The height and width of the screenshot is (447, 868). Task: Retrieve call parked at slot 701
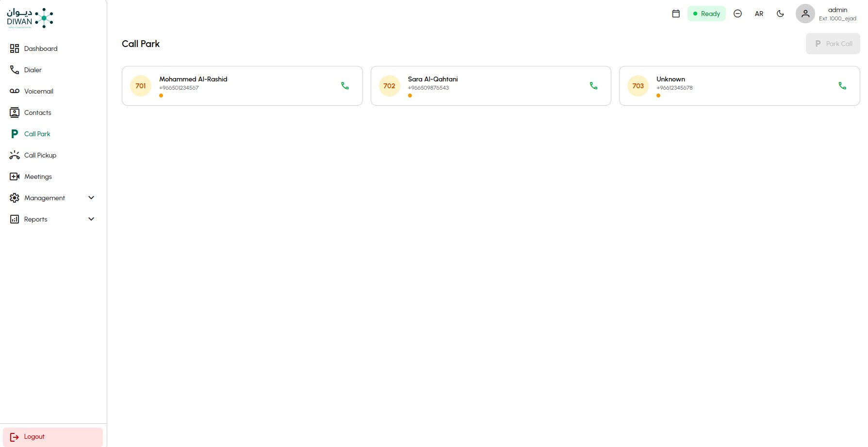click(345, 86)
